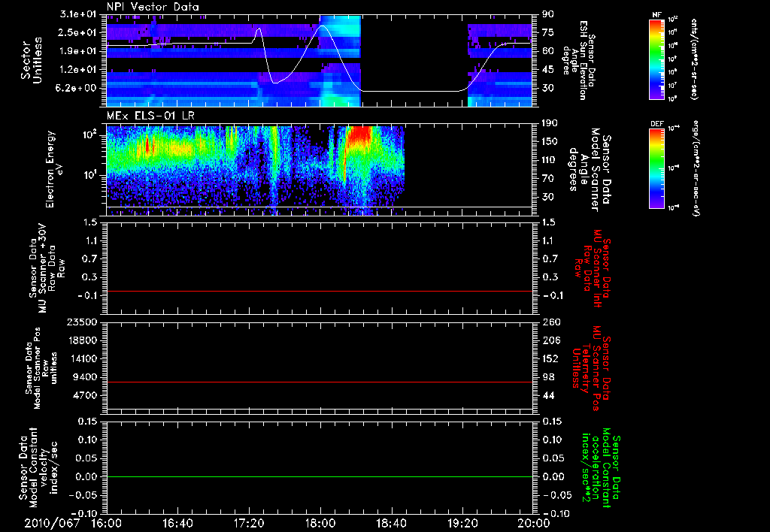770x532 pixels.
Task: Click the '23500' scanner position tick
Action: coord(80,322)
